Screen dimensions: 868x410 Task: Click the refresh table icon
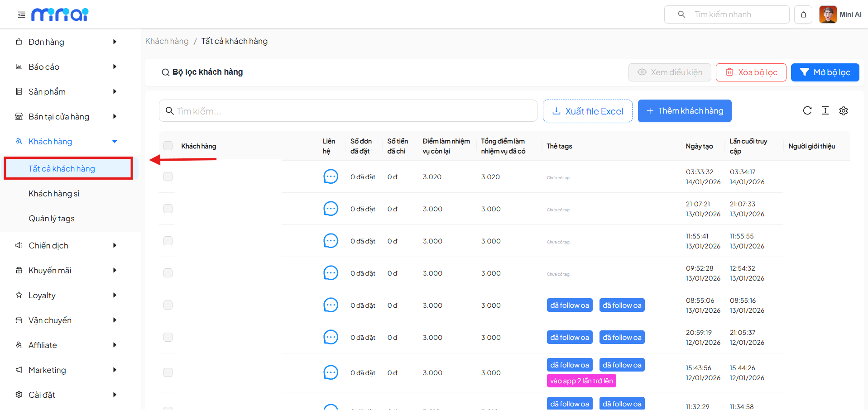(x=807, y=111)
